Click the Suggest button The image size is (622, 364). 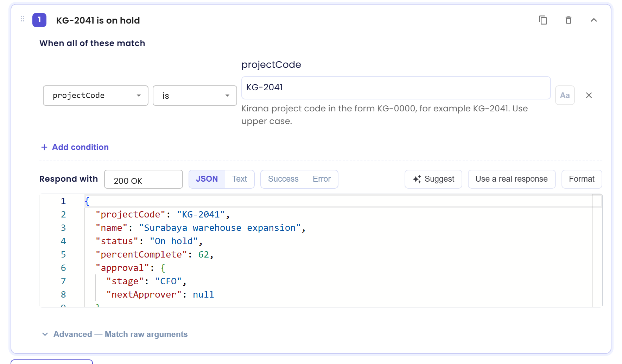(x=433, y=179)
